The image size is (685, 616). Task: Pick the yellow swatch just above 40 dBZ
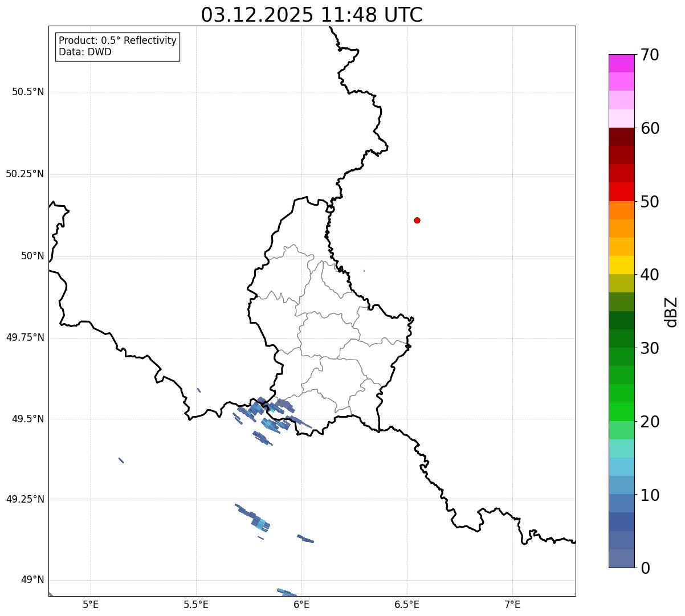(x=621, y=265)
